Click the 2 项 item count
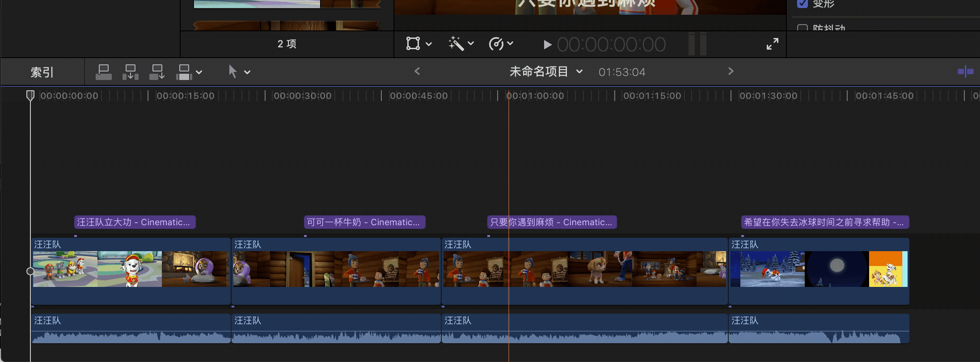 coord(287,44)
